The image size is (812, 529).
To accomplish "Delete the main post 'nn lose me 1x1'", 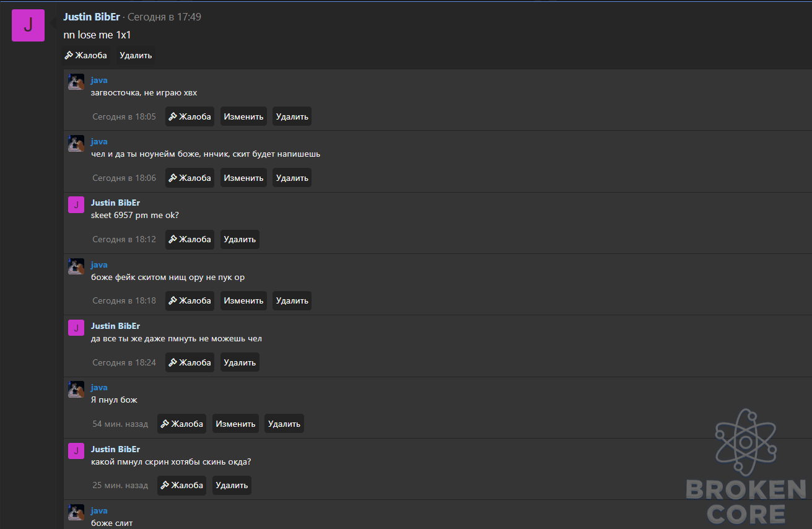I will point(136,55).
